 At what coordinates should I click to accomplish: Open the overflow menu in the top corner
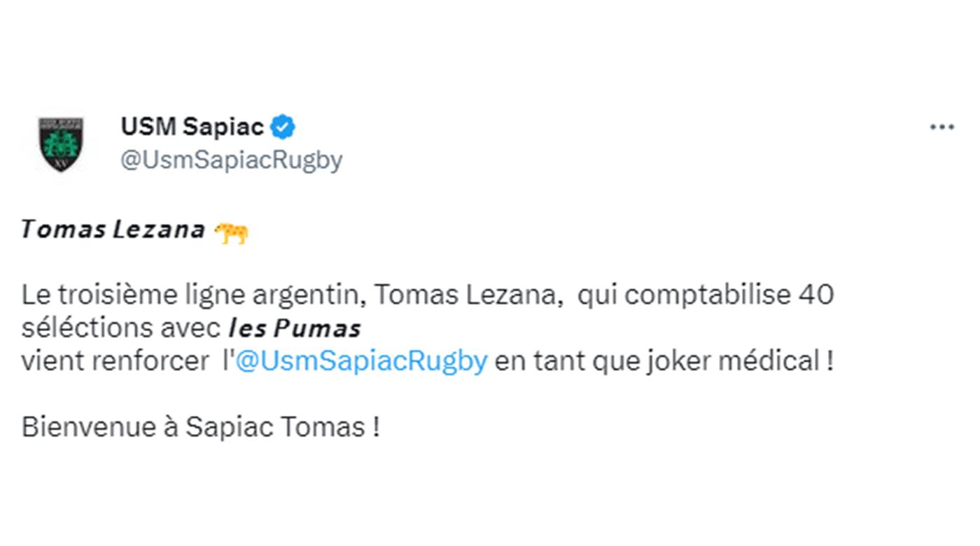coord(941,126)
